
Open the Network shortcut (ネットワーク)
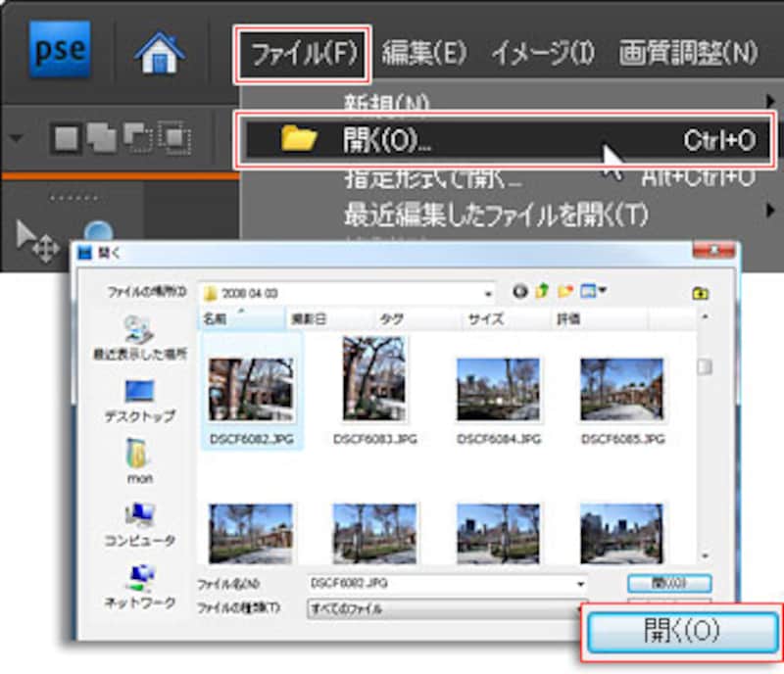coord(139,586)
